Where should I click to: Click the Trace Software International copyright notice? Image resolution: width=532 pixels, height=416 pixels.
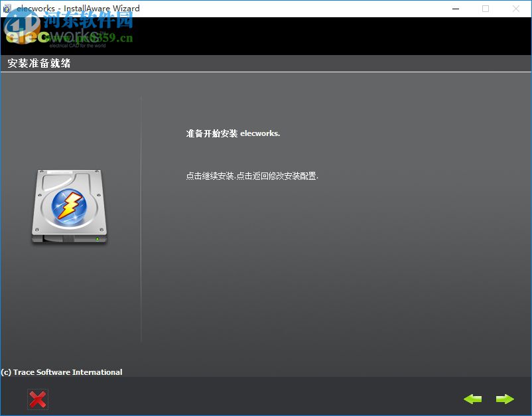tap(61, 372)
